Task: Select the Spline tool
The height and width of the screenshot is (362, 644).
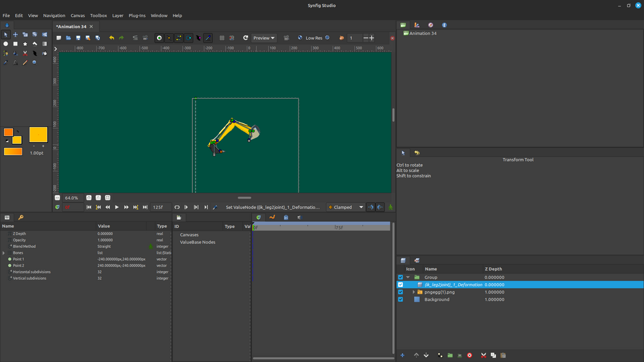Action: click(x=6, y=53)
